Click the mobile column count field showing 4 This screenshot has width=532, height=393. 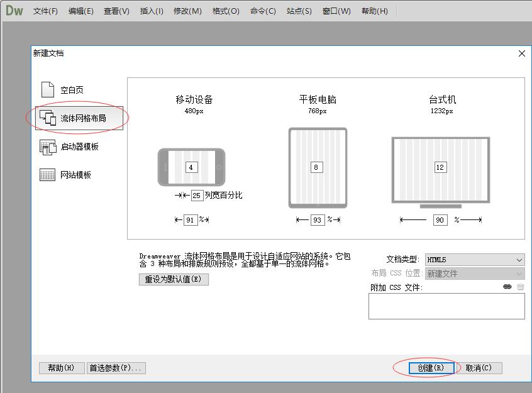coord(191,167)
